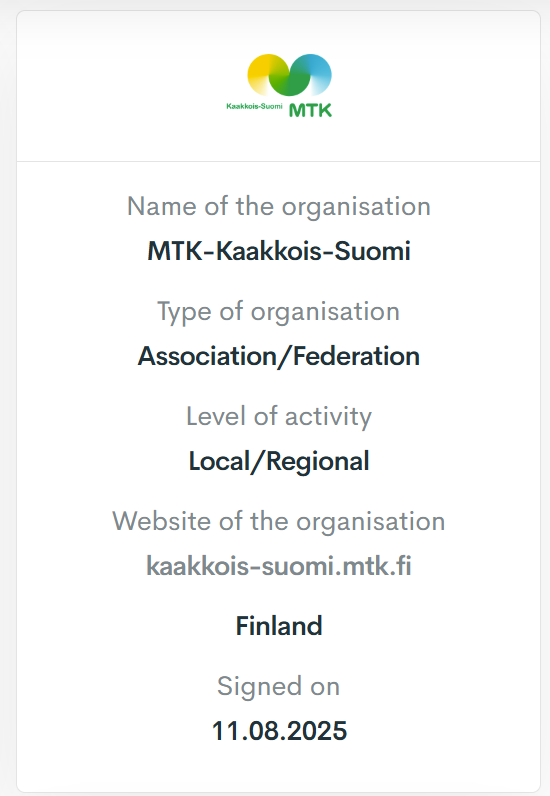Select the country name Finland
Viewport: 550px width, 796px height.
coord(279,625)
